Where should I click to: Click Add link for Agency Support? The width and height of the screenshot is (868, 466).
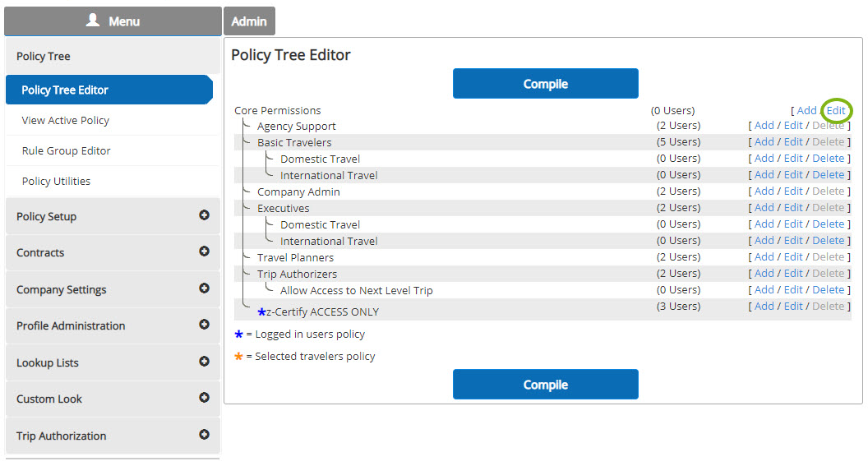[x=764, y=126]
